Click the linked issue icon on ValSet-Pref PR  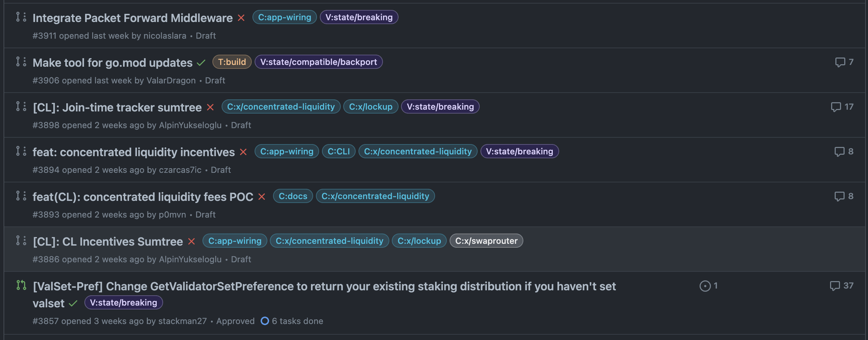[x=705, y=286]
